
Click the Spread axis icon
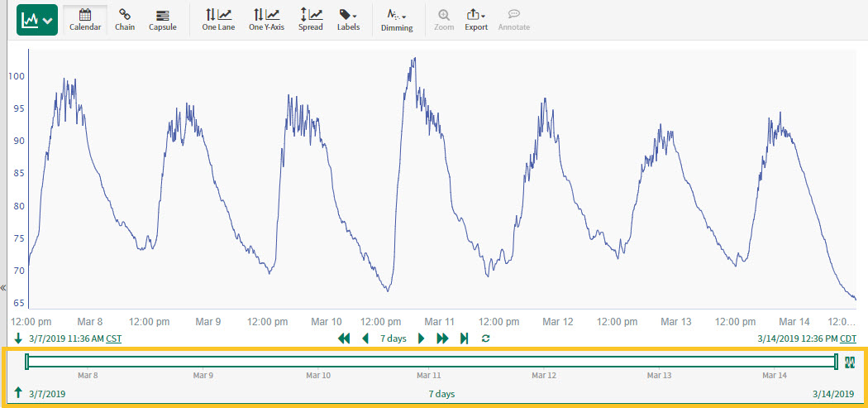(311, 19)
